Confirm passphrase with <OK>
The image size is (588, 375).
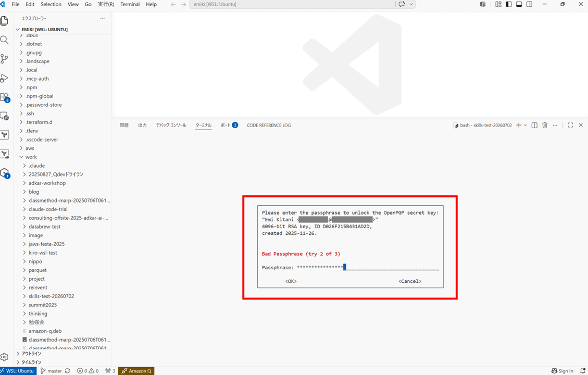click(x=291, y=281)
